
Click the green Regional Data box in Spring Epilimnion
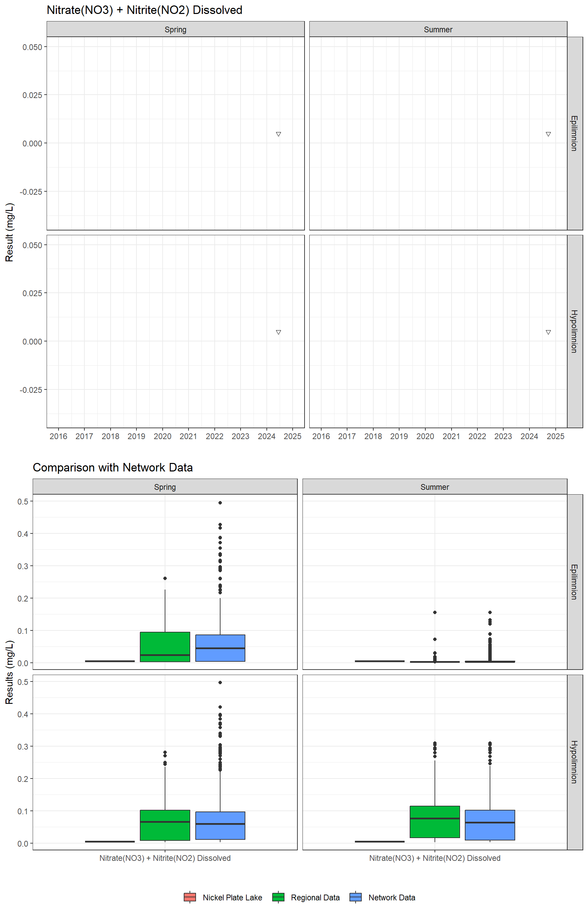point(165,646)
